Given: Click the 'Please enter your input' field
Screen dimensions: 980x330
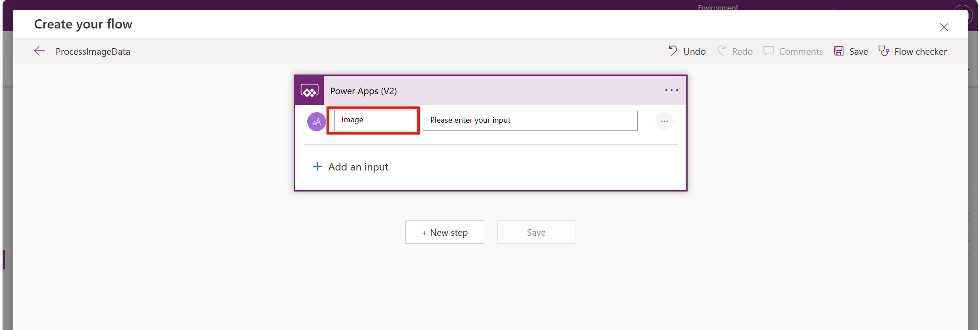Looking at the screenshot, I should coord(530,121).
